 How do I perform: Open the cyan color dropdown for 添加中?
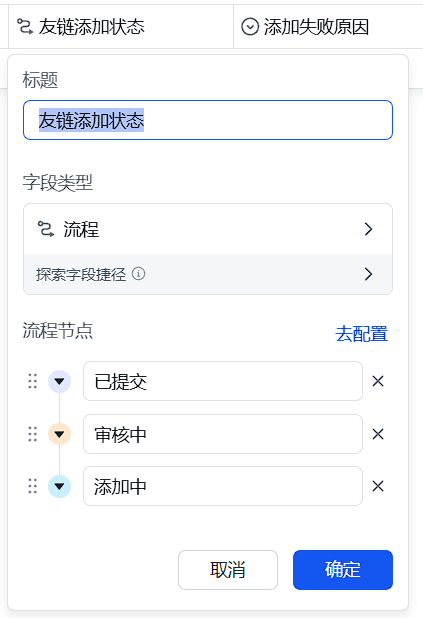(x=60, y=486)
